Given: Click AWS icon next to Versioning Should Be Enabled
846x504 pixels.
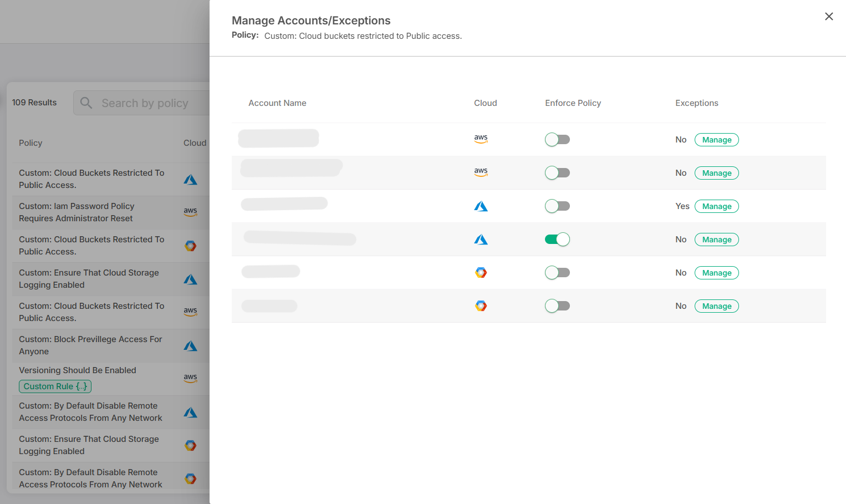Looking at the screenshot, I should coord(190,378).
